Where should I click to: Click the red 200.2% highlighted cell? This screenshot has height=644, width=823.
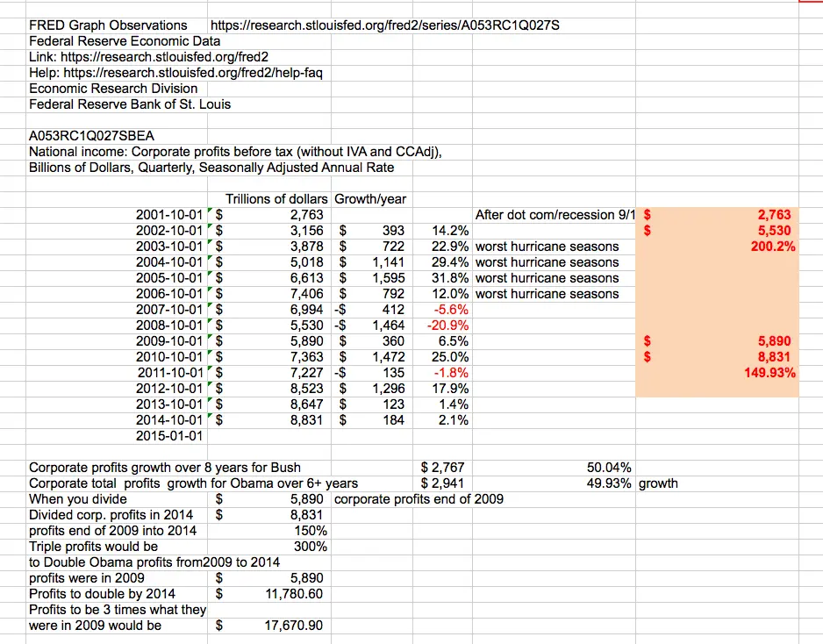(x=773, y=247)
